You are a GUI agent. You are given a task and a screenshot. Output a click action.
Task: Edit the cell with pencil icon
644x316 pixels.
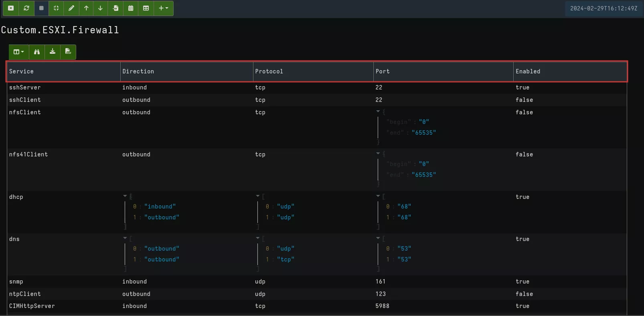pos(71,8)
